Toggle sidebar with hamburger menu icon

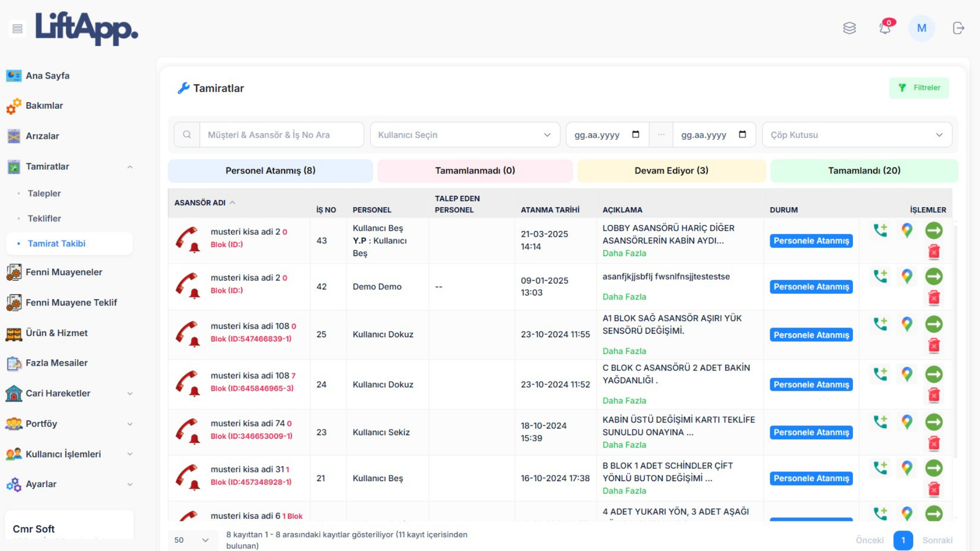click(17, 29)
